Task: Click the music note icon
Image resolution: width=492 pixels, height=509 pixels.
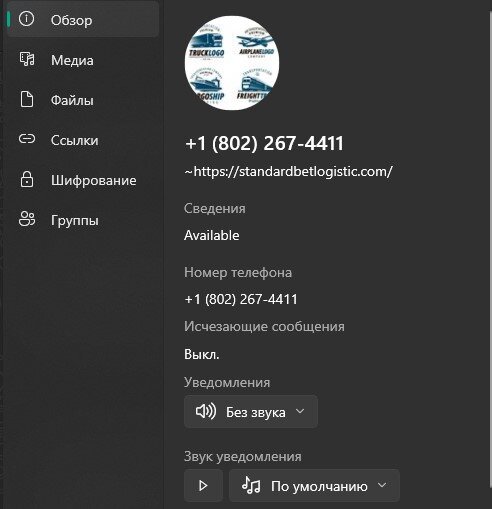Action: [x=251, y=485]
